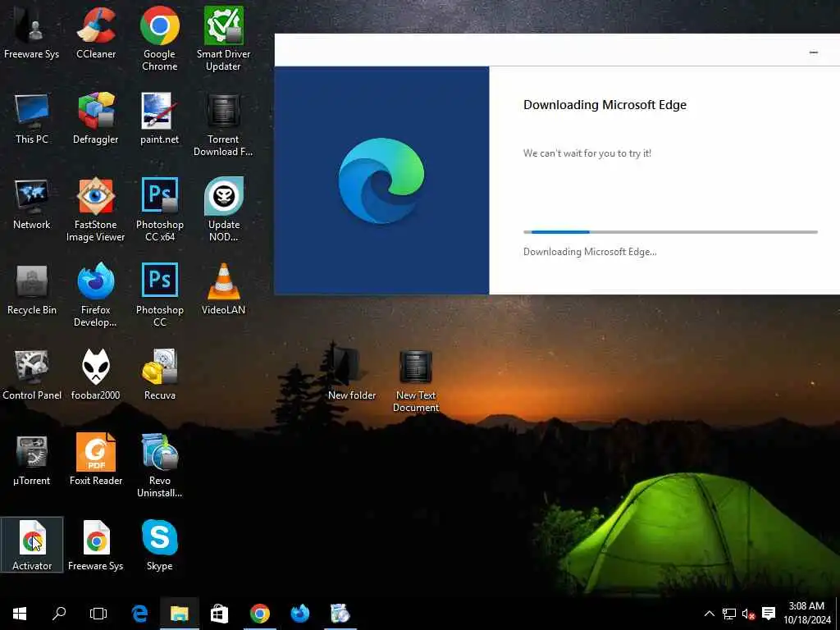Select Firefox Developer desktop icon
The height and width of the screenshot is (630, 840).
tap(96, 294)
